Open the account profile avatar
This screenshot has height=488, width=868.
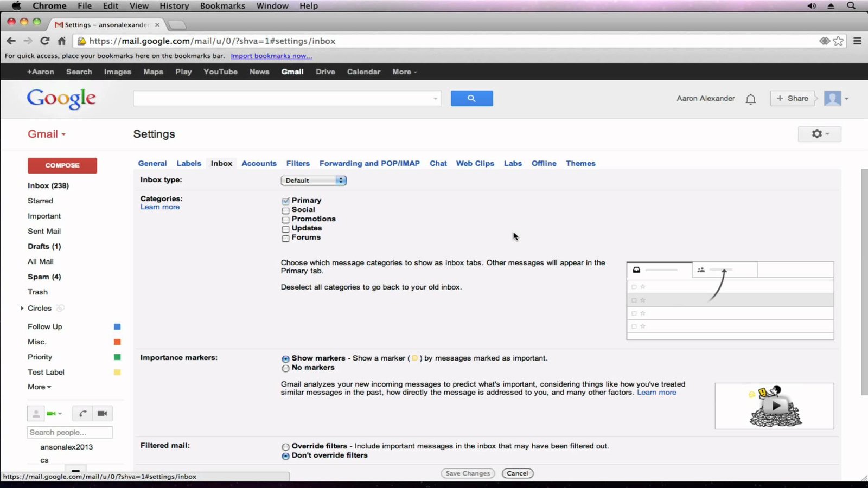[x=832, y=98]
